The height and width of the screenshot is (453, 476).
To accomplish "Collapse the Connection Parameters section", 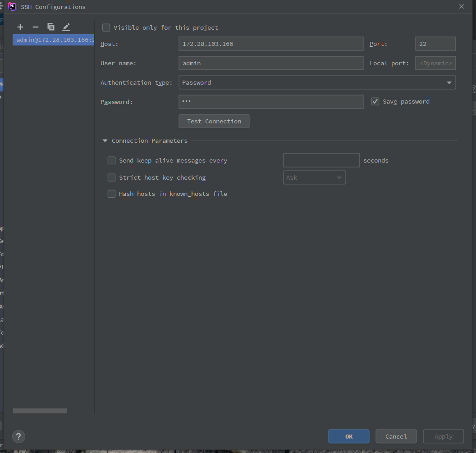I will point(105,141).
